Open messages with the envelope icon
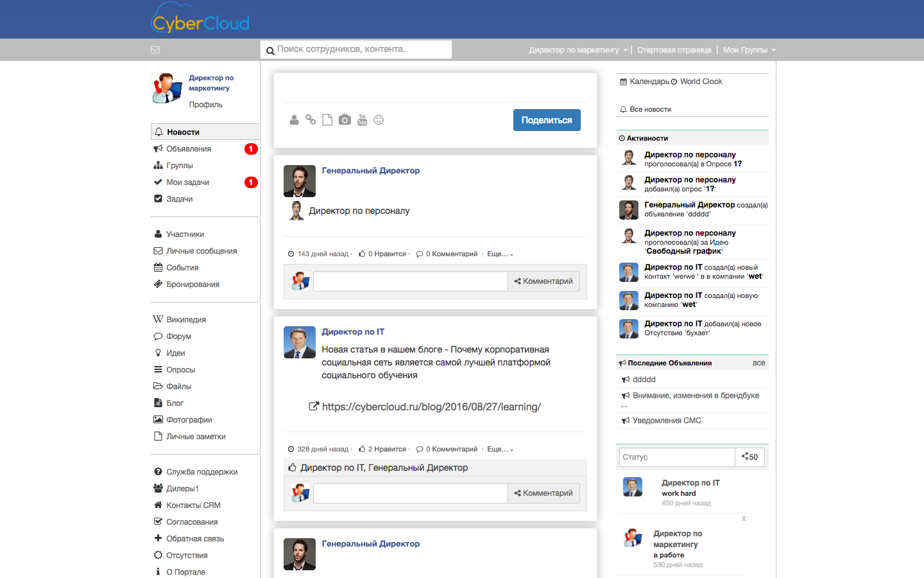 tap(155, 49)
